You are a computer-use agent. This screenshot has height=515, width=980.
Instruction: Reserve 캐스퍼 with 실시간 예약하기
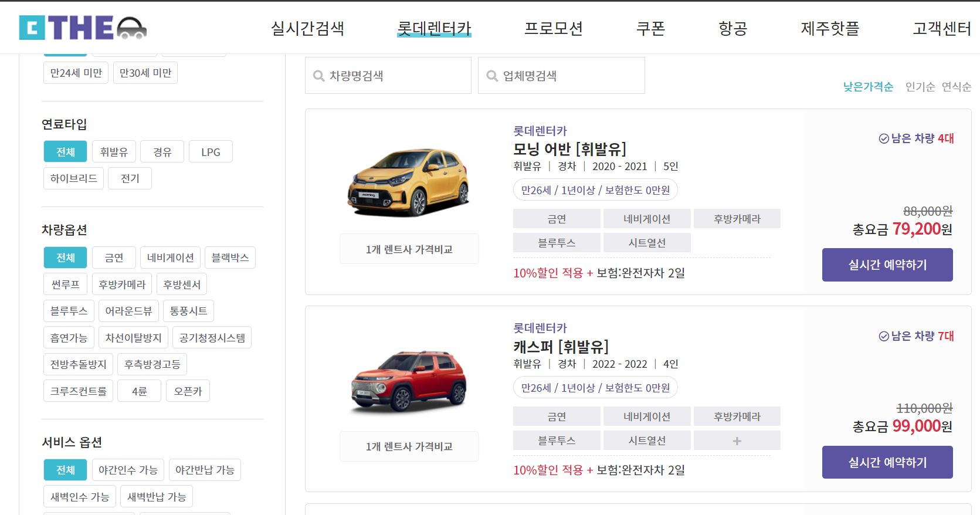887,462
